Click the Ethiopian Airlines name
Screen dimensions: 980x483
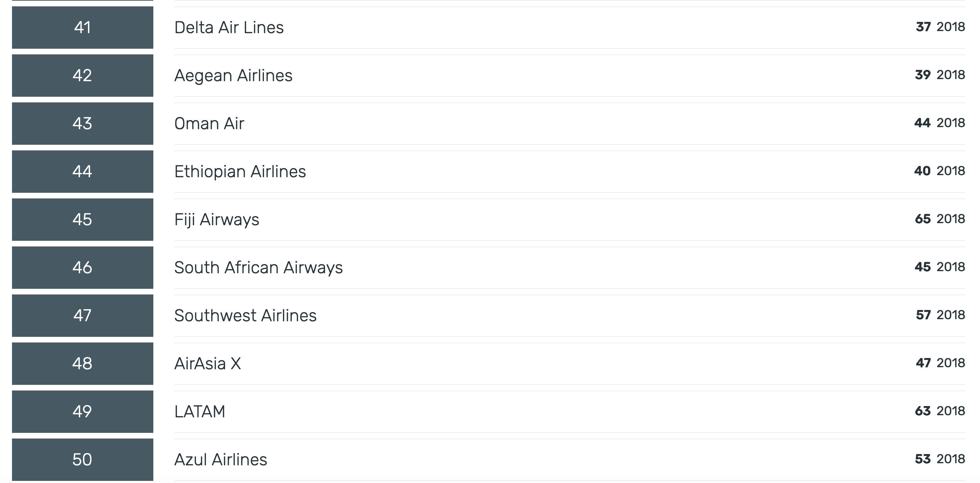240,172
